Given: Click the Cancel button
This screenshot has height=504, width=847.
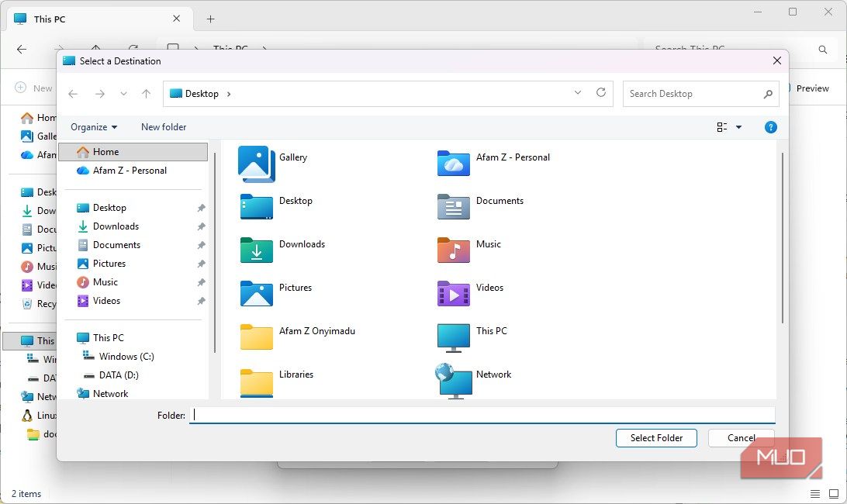Looking at the screenshot, I should 742,438.
